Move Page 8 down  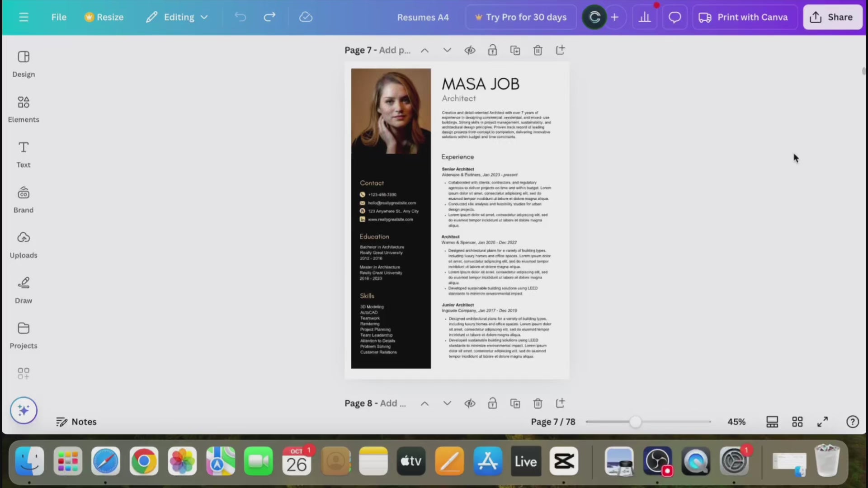point(447,403)
